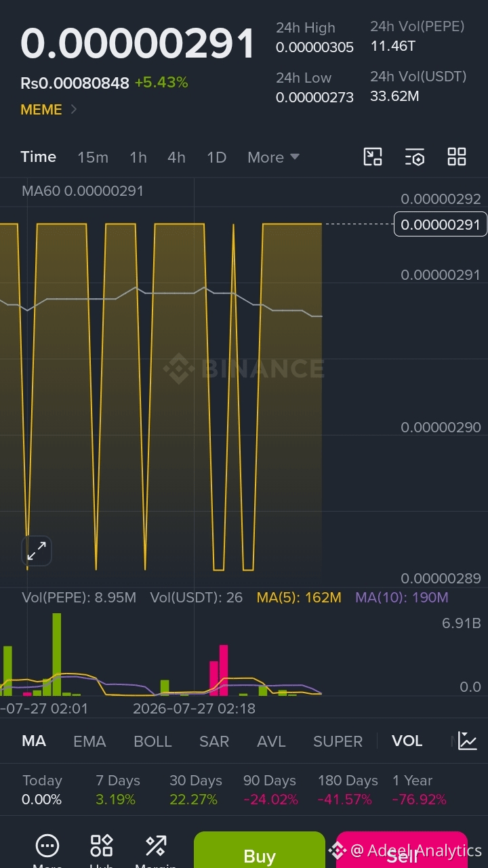This screenshot has width=488, height=868.
Task: Switch chart to 1D interval
Action: [216, 157]
